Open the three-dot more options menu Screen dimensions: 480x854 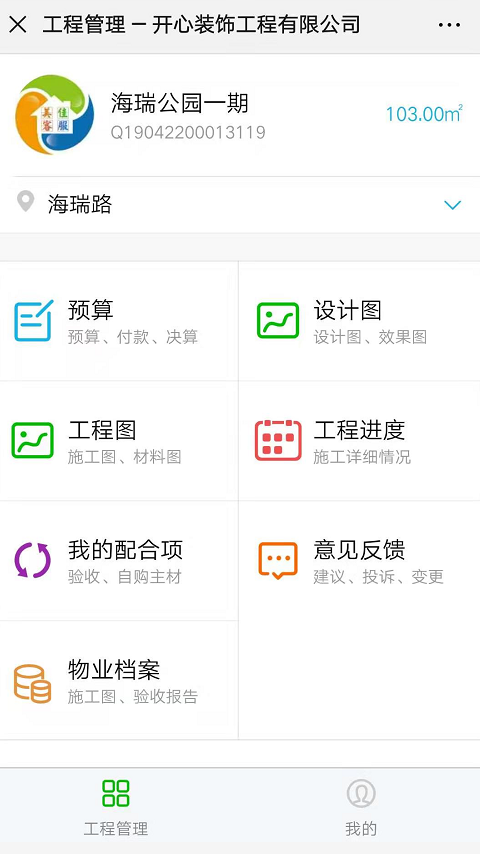tap(449, 25)
